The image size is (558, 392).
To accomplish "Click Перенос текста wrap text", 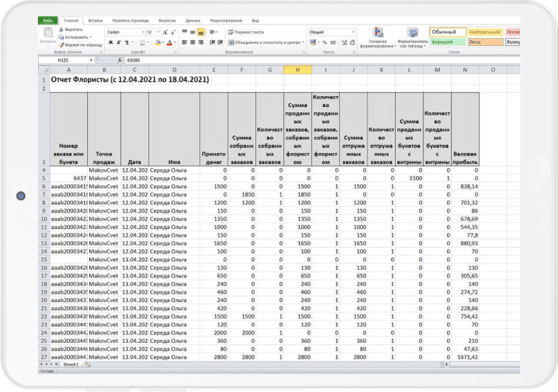I will click(246, 32).
